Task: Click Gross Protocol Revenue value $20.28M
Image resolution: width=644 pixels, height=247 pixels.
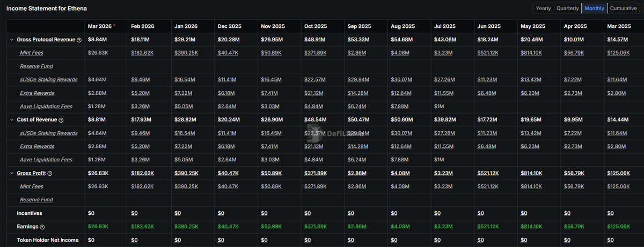Action: pyautogui.click(x=228, y=40)
